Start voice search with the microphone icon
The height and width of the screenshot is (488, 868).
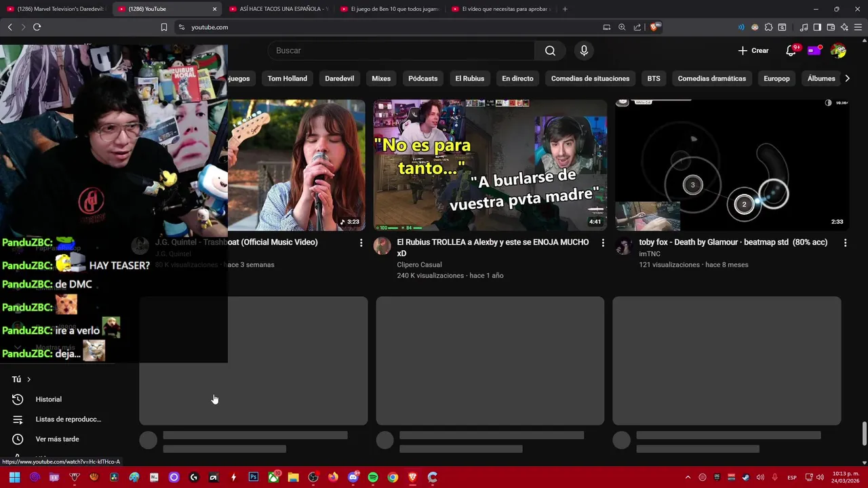click(x=584, y=51)
